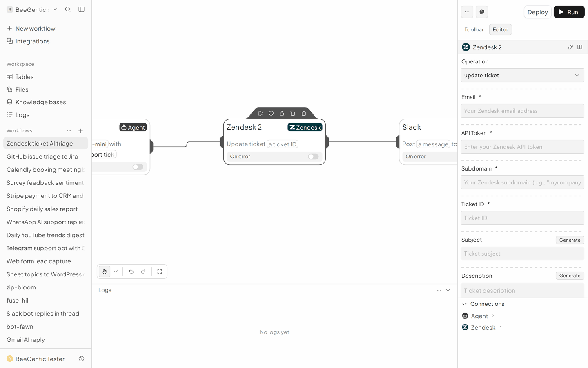This screenshot has width=588, height=368.
Task: Expand the Zendesk connection chevron
Action: point(501,327)
